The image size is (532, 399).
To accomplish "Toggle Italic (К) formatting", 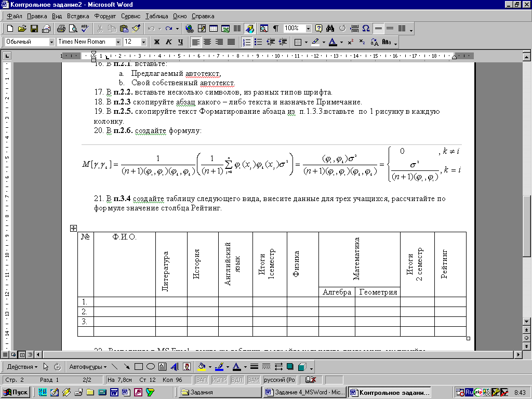I will pyautogui.click(x=169, y=42).
